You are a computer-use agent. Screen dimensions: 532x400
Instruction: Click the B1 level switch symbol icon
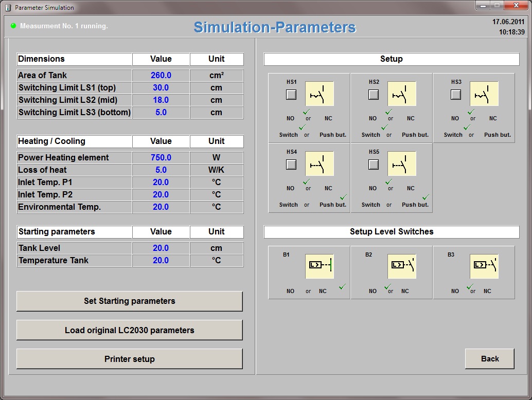point(320,266)
